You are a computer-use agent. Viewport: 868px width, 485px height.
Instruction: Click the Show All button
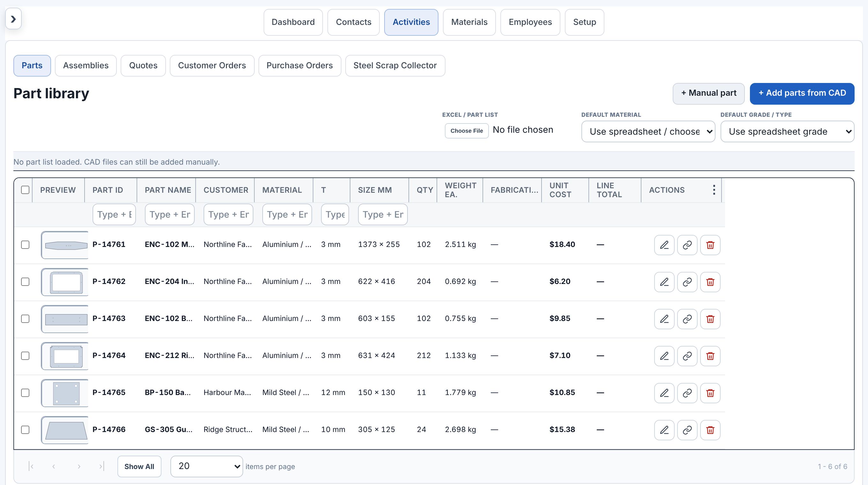pos(139,466)
